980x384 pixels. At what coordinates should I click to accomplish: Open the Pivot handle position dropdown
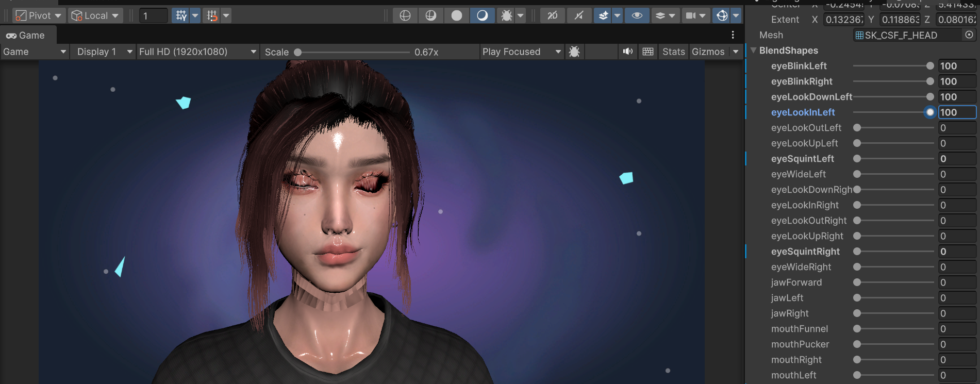[38, 15]
